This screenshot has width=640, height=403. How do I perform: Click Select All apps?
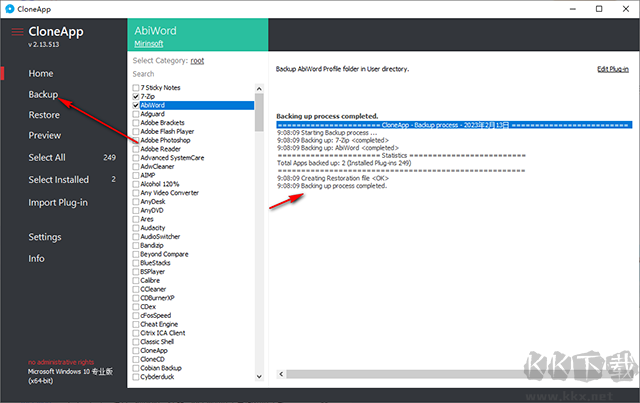[x=47, y=158]
